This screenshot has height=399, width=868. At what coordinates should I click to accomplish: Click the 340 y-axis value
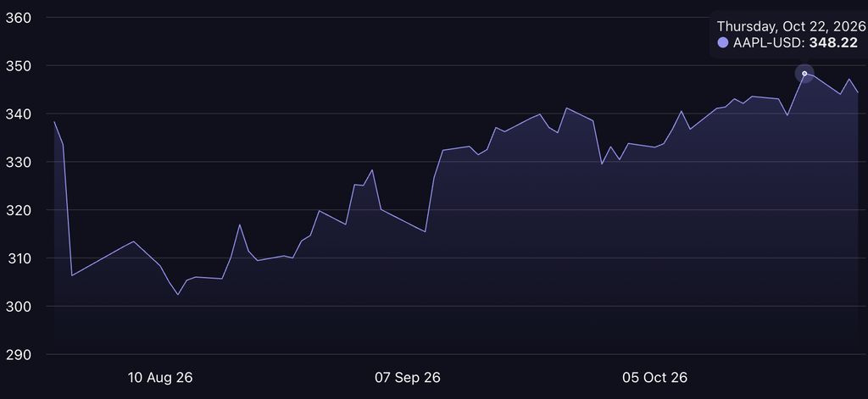[18, 114]
